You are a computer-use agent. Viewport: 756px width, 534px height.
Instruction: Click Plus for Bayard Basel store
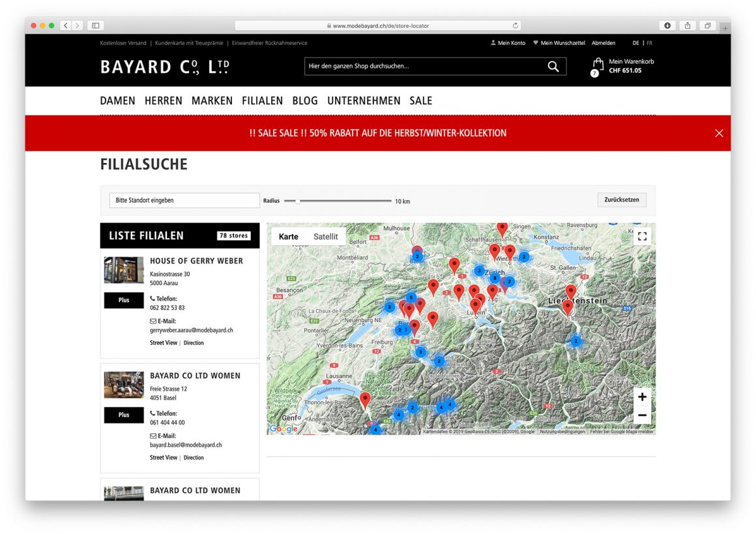point(124,415)
